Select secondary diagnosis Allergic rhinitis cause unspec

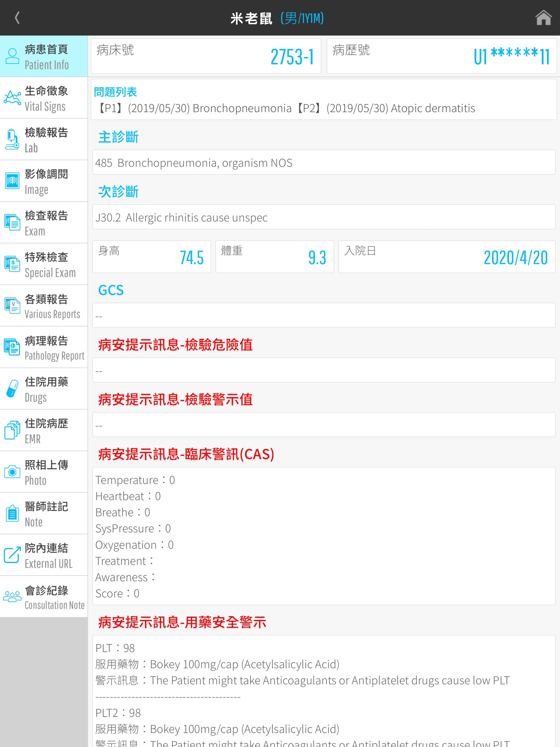(323, 217)
